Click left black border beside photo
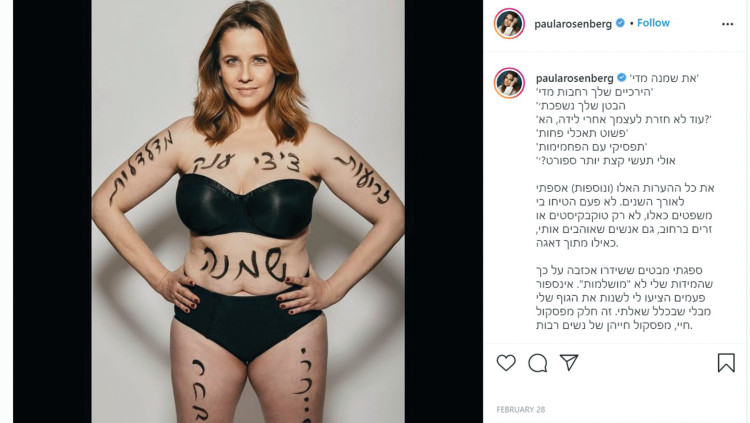Viewport: 750px width, 423px height. 52,212
